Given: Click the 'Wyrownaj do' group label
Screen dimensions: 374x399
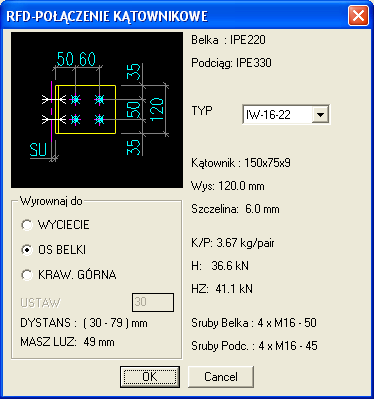Looking at the screenshot, I should 51,201.
